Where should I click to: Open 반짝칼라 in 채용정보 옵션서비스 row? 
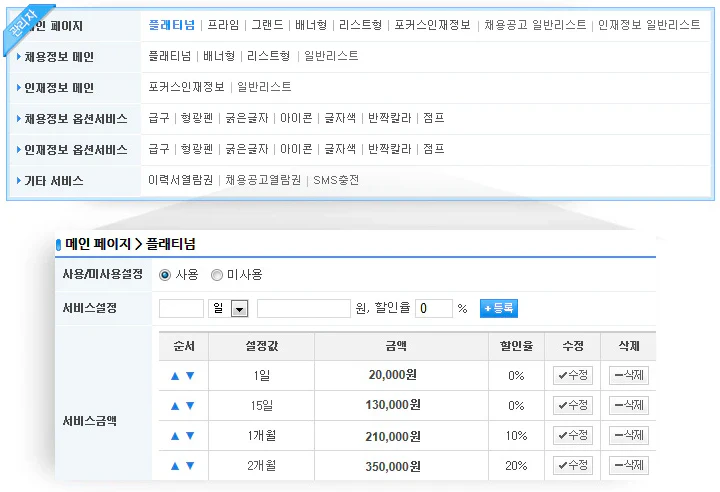[390, 118]
